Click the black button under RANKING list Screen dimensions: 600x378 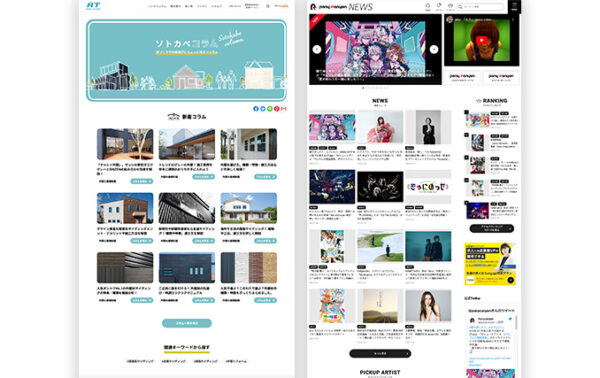pos(492,228)
